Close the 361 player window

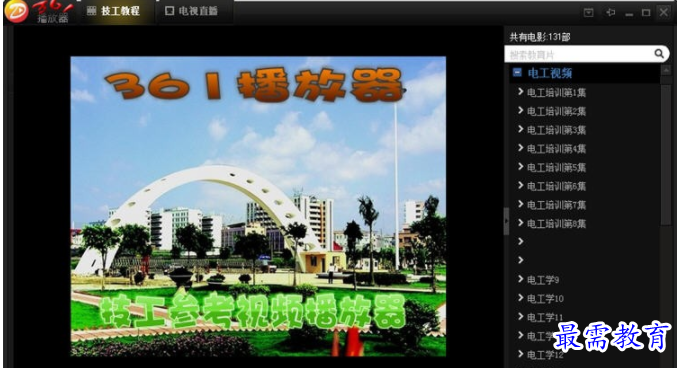664,12
